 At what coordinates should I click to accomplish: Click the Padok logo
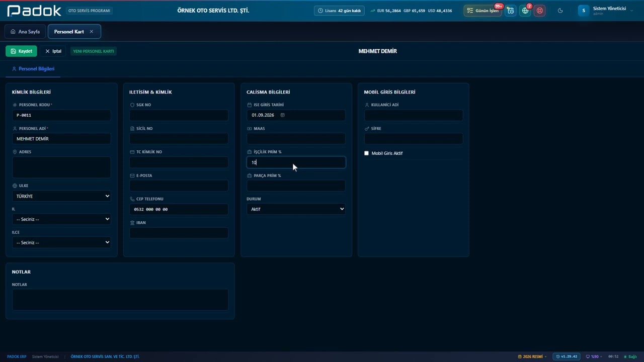34,11
